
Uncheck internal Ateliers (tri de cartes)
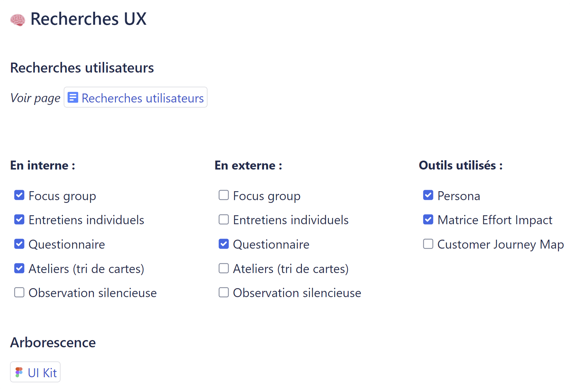(19, 268)
